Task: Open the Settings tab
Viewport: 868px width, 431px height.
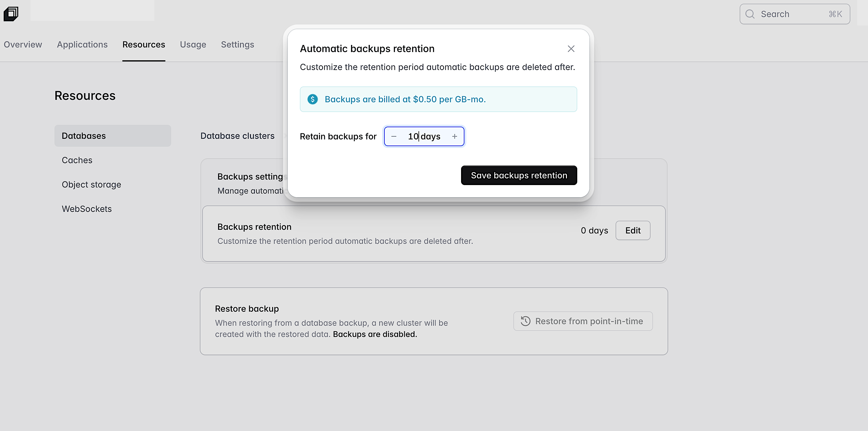Action: coord(237,44)
